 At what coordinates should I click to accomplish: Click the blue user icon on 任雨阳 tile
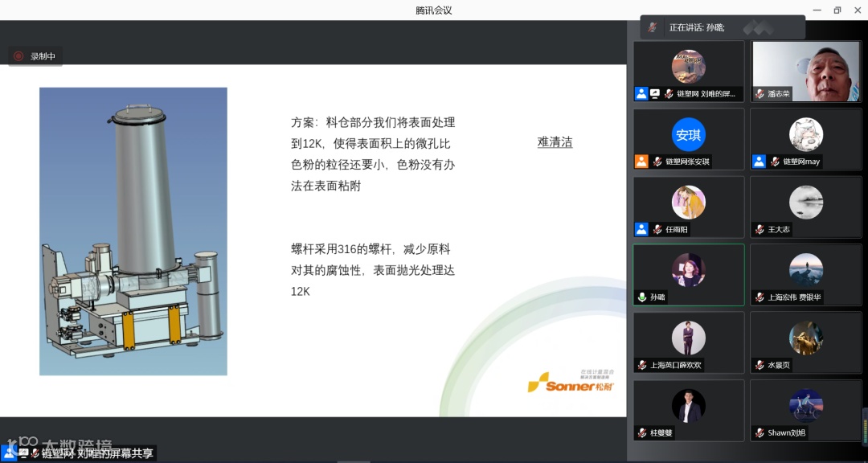pyautogui.click(x=641, y=229)
